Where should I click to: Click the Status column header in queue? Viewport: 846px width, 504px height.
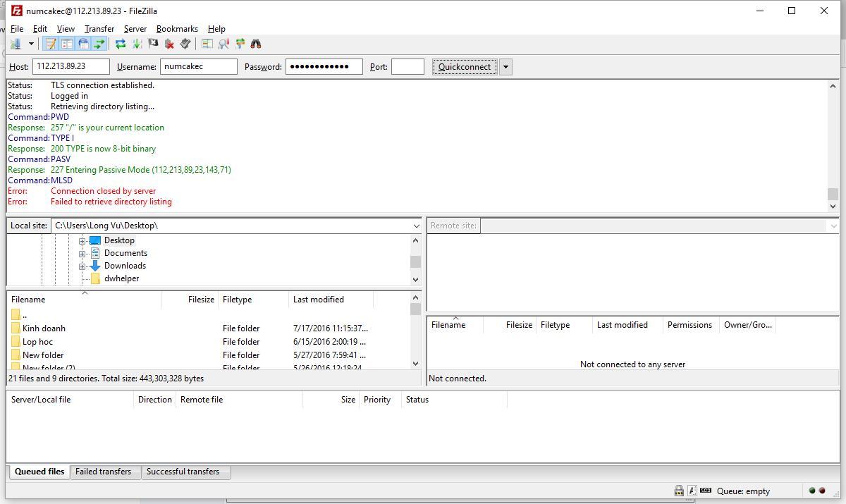pyautogui.click(x=454, y=400)
